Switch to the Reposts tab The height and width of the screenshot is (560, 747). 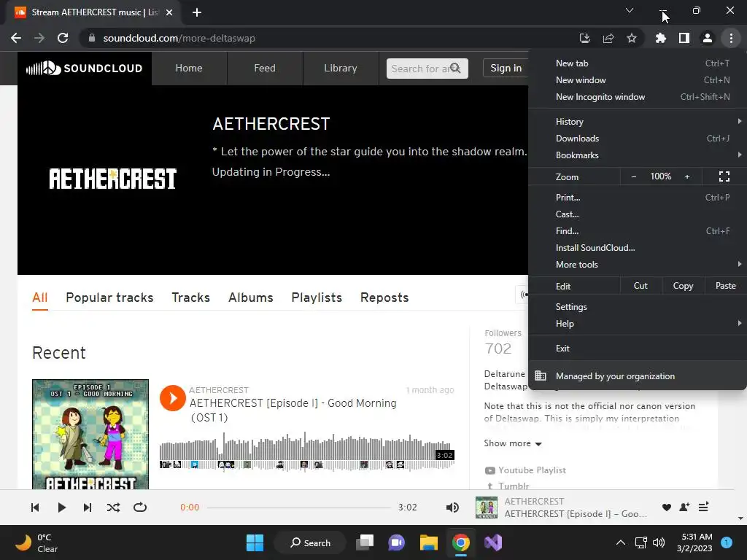coord(384,297)
